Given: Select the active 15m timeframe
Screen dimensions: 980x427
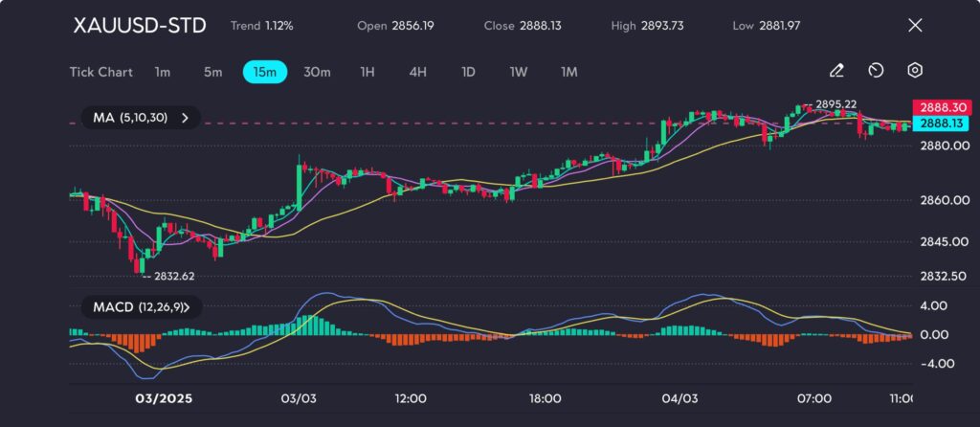Looking at the screenshot, I should coord(264,72).
